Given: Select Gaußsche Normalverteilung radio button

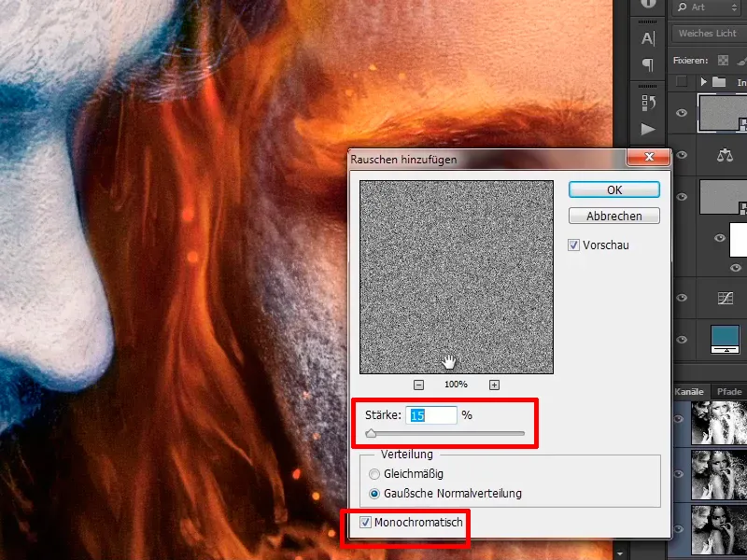Looking at the screenshot, I should click(374, 494).
